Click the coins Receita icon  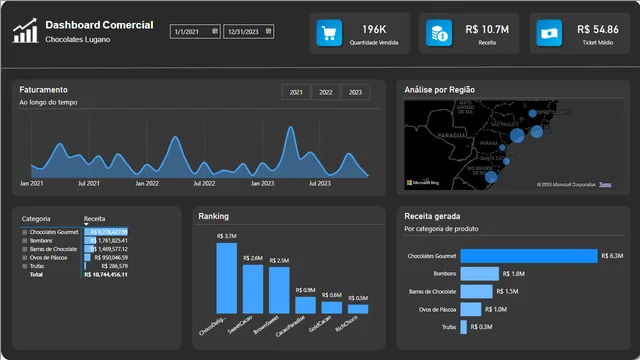439,33
